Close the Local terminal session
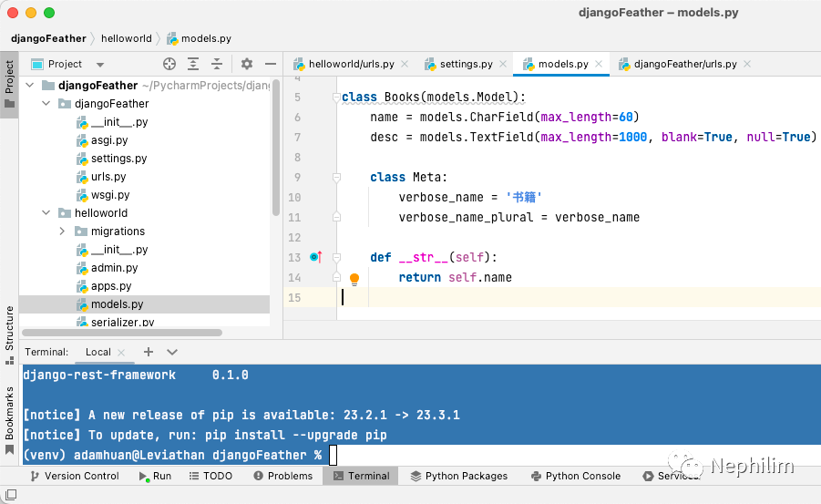Screen dimensions: 821x504 pos(121,353)
